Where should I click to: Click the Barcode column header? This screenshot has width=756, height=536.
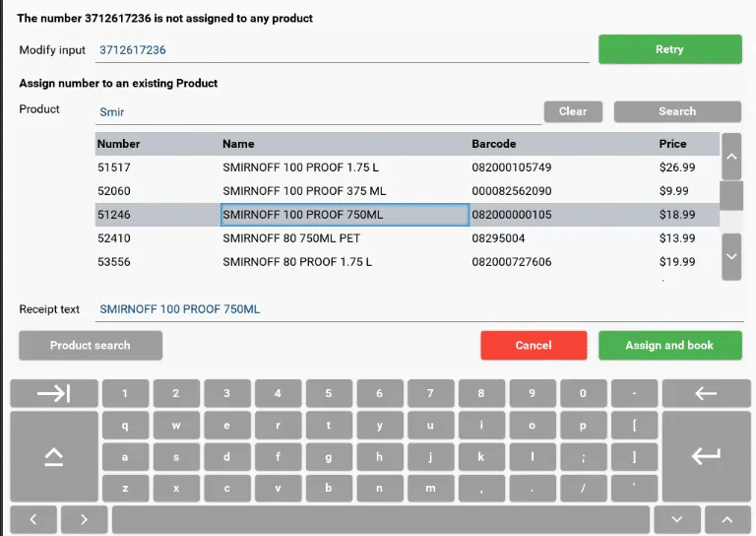tap(494, 144)
